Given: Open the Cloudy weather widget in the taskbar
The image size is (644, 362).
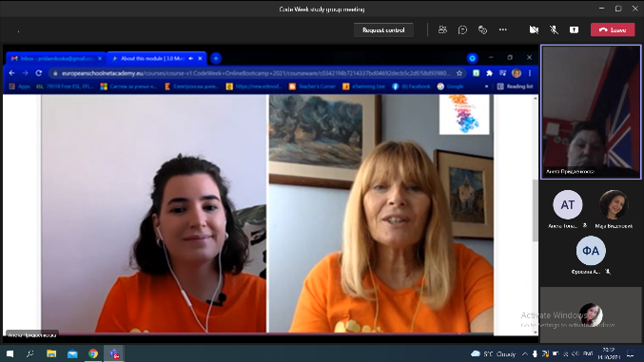Looking at the screenshot, I should (x=494, y=353).
